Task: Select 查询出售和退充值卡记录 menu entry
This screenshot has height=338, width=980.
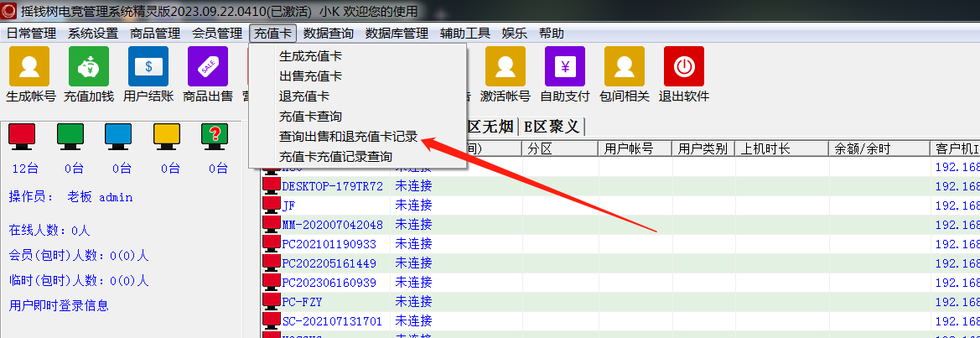Action: click(x=348, y=137)
